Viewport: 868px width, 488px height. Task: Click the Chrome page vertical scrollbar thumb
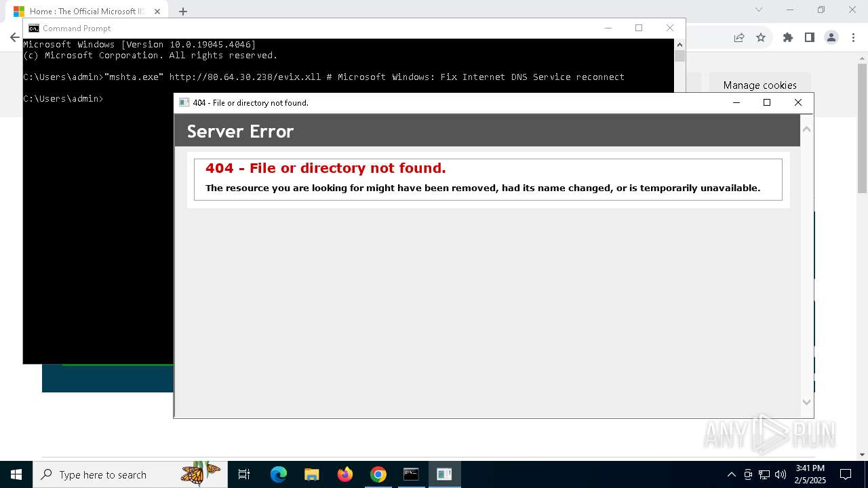click(863, 128)
